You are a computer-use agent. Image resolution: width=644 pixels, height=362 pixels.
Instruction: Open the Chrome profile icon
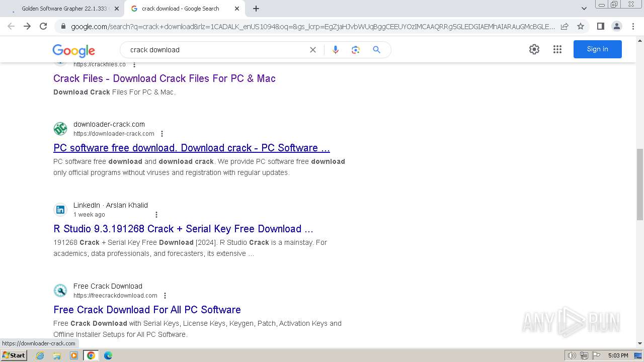[x=616, y=26]
